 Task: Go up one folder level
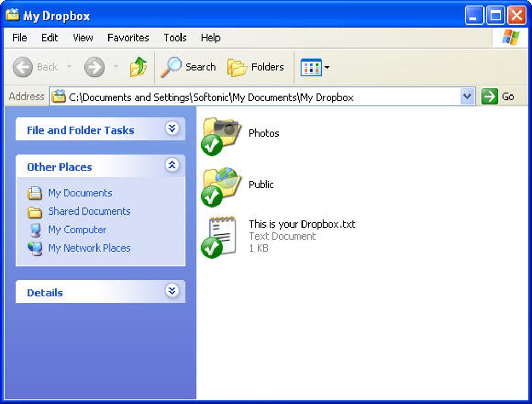pyautogui.click(x=138, y=67)
